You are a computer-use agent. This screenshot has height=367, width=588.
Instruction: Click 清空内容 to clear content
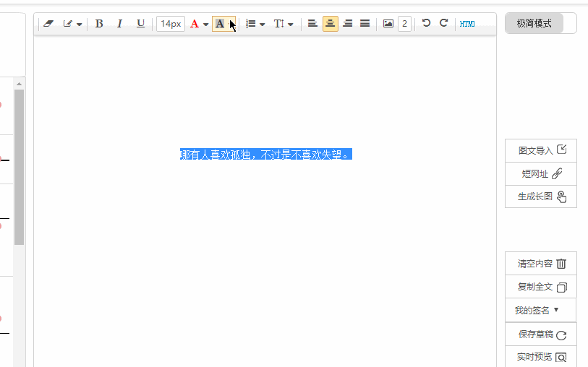[541, 264]
